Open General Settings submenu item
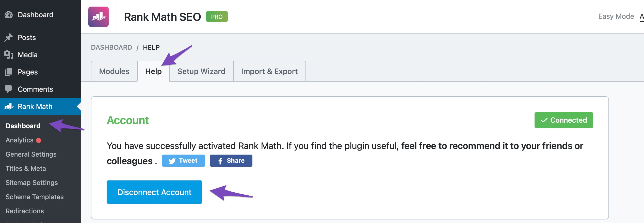The width and height of the screenshot is (644, 223). (31, 154)
